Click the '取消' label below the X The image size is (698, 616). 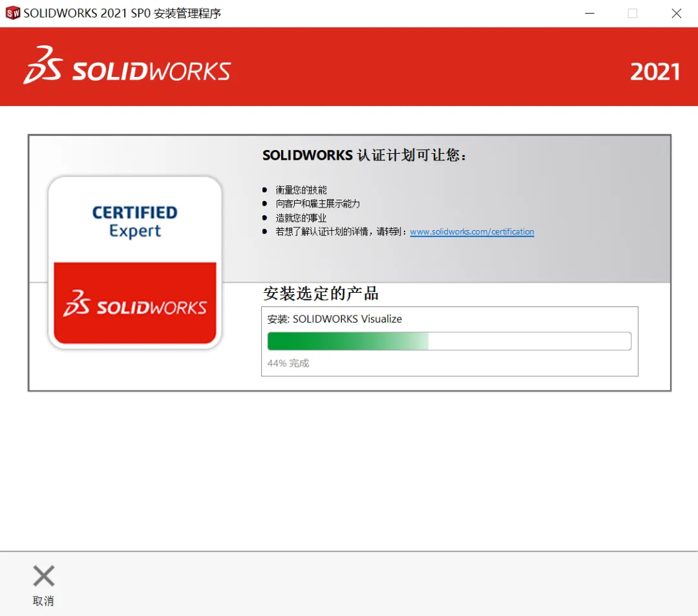pos(43,601)
